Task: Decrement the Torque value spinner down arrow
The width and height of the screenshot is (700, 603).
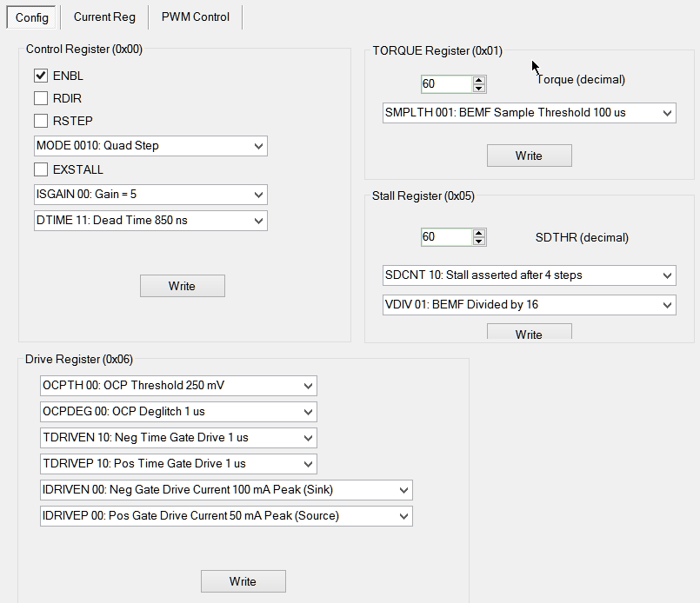Action: [479, 88]
